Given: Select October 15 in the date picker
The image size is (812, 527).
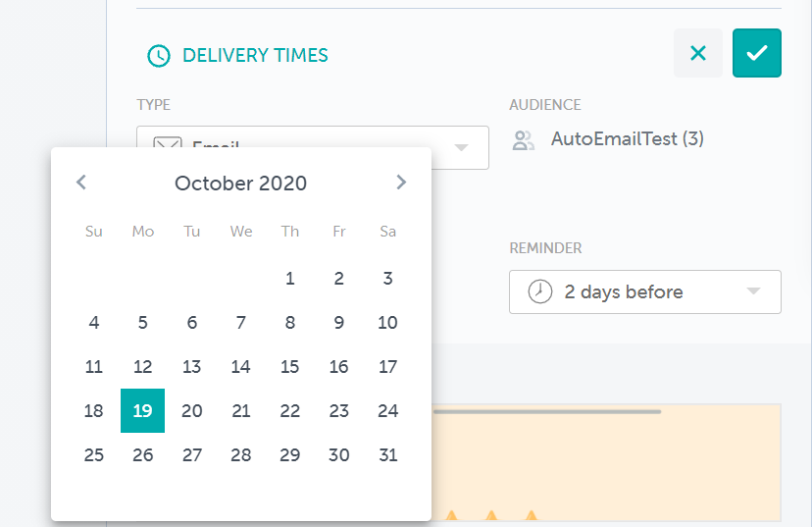Looking at the screenshot, I should click(290, 367).
